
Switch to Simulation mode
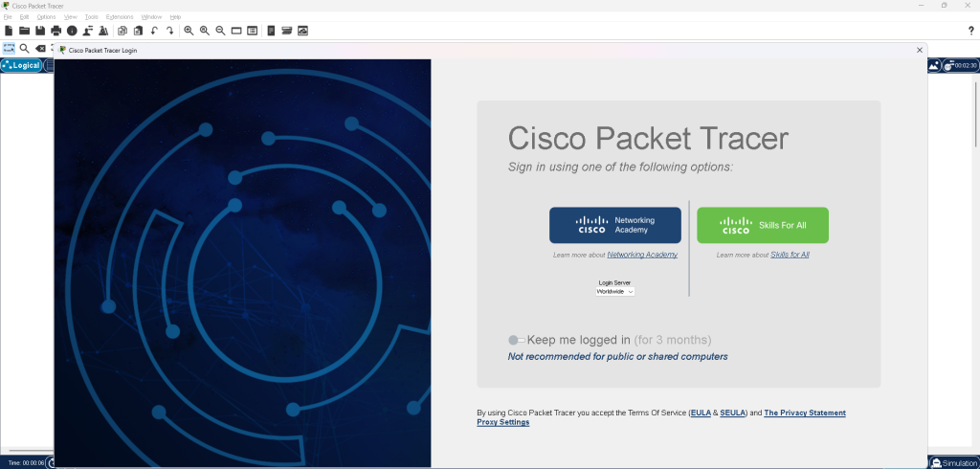[x=953, y=463]
